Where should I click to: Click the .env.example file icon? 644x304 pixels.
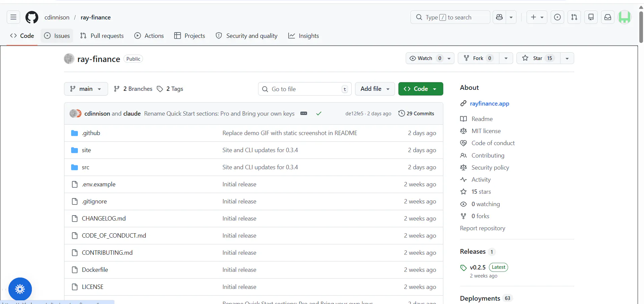[75, 184]
